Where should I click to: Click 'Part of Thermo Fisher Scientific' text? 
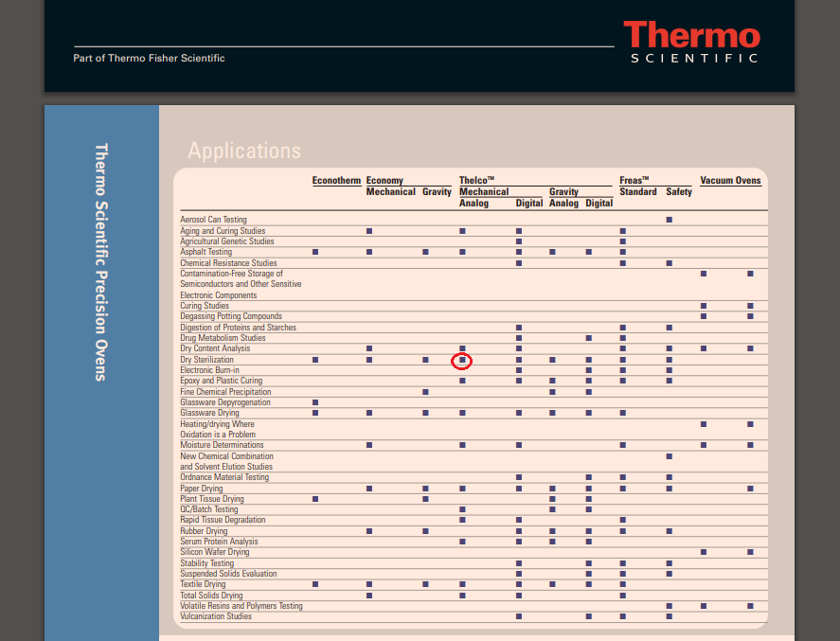pos(149,59)
